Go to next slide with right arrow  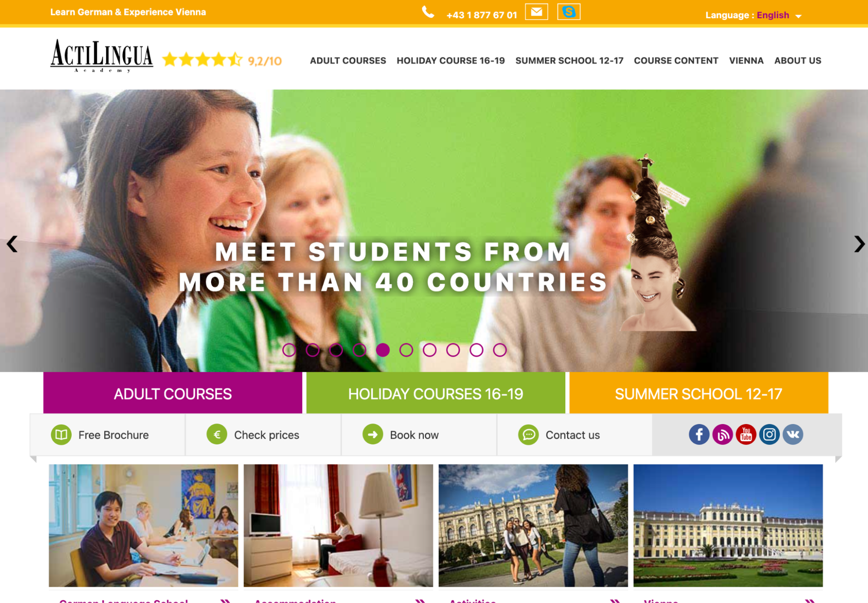point(859,244)
